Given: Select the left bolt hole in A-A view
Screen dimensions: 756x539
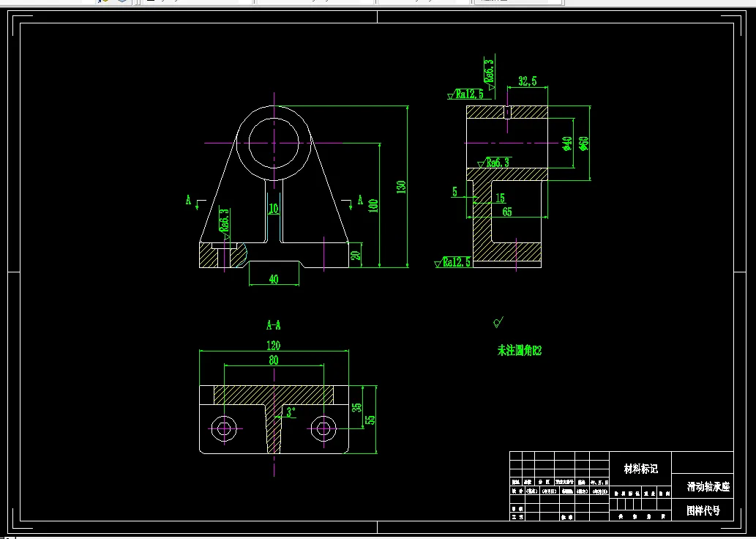Looking at the screenshot, I should pos(224,428).
